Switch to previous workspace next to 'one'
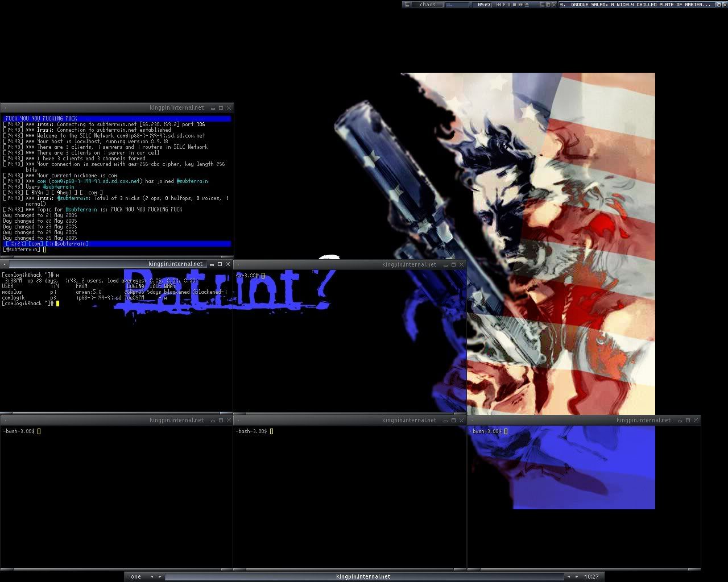The height and width of the screenshot is (582, 728). point(152,576)
